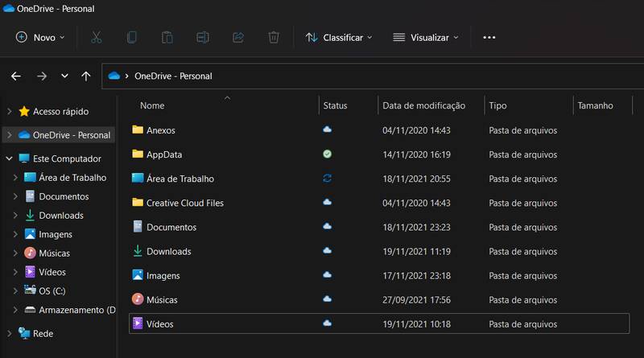
Task: Click OneDrive cloud icon in address bar
Action: point(114,76)
